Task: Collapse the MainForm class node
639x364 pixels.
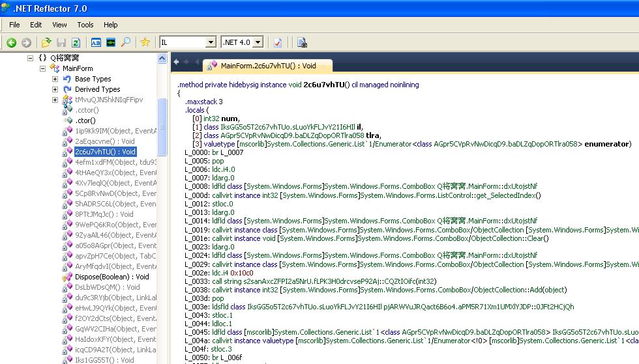Action: pos(42,69)
